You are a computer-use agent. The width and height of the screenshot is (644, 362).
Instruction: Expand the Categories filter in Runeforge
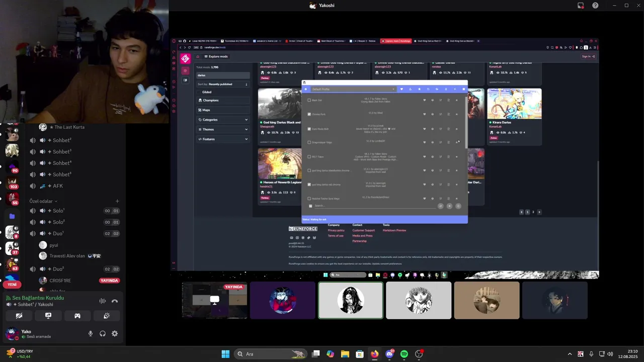point(223,120)
